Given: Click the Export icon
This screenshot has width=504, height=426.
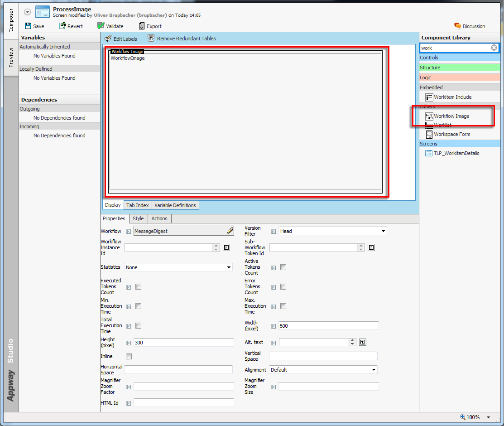Looking at the screenshot, I should [x=142, y=26].
